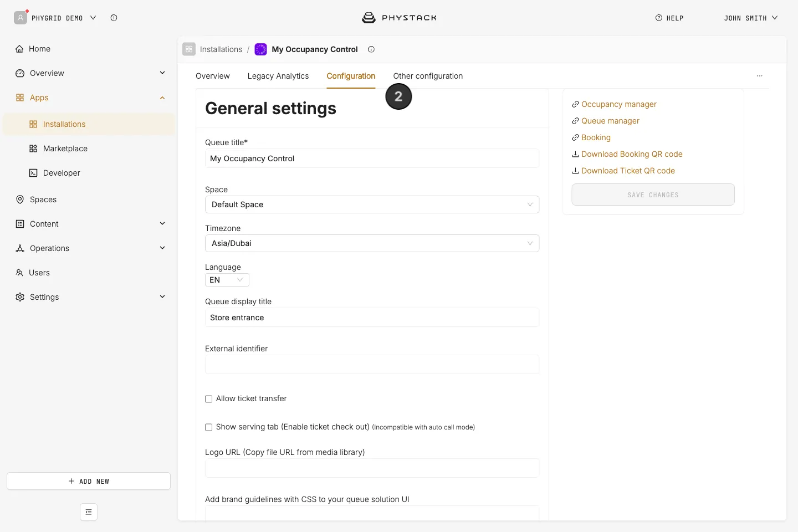
Task: Click the Save Changes button
Action: tap(653, 195)
